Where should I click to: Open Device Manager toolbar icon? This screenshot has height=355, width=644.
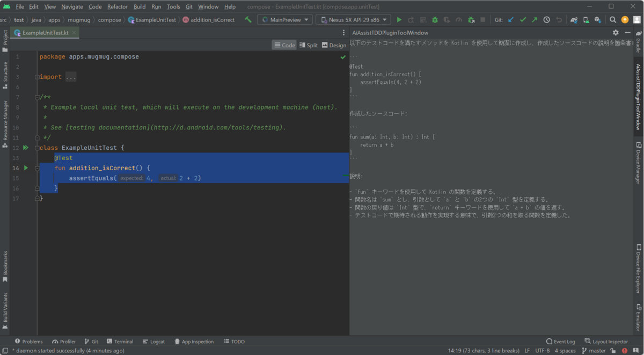[x=586, y=20]
